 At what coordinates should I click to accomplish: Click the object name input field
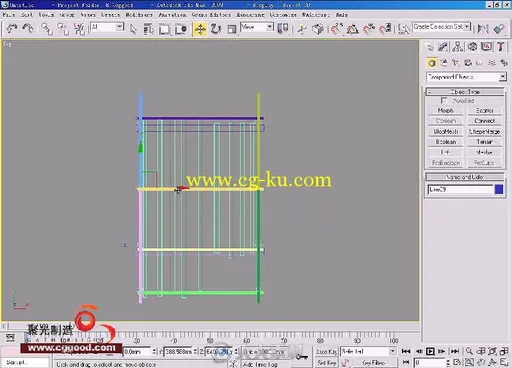tap(460, 189)
